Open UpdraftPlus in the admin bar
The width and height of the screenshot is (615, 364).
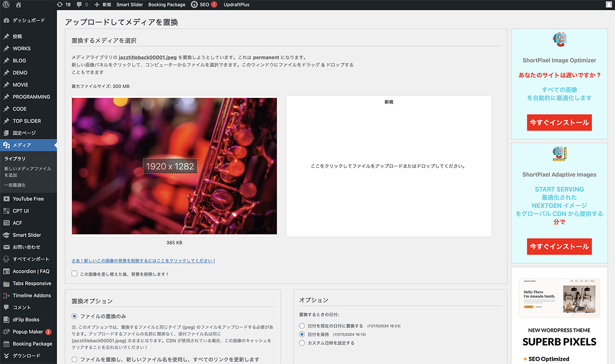[237, 5]
